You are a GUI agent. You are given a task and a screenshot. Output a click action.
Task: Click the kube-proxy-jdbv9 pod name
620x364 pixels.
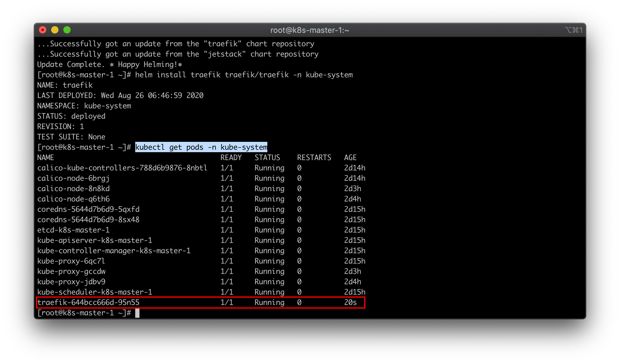point(71,282)
